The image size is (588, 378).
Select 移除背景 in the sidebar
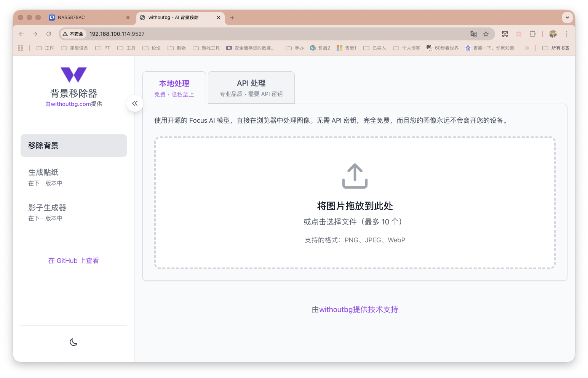(73, 146)
